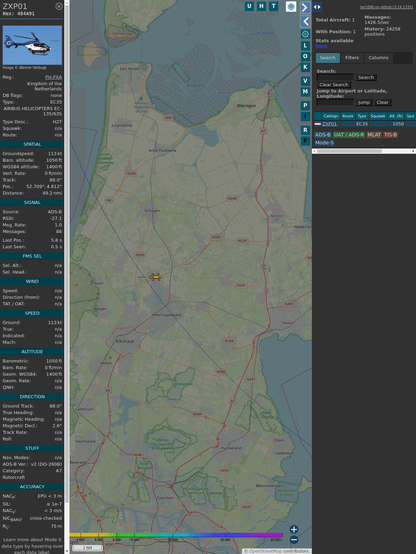
Task: Click the helicopter photo thumbnail
Action: (32, 45)
